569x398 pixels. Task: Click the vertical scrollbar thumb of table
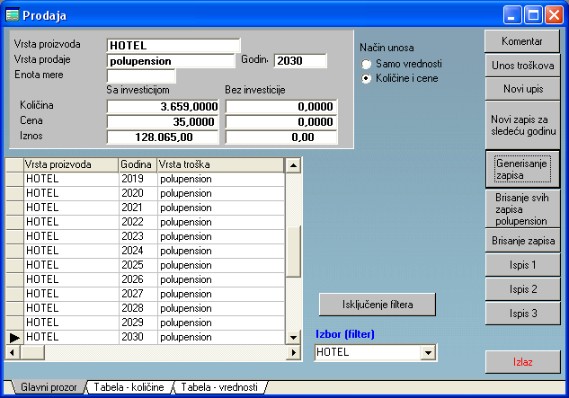[293, 251]
